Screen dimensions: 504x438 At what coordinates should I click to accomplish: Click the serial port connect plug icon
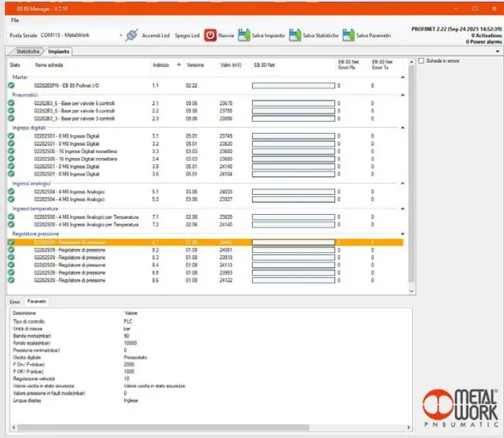click(x=131, y=35)
